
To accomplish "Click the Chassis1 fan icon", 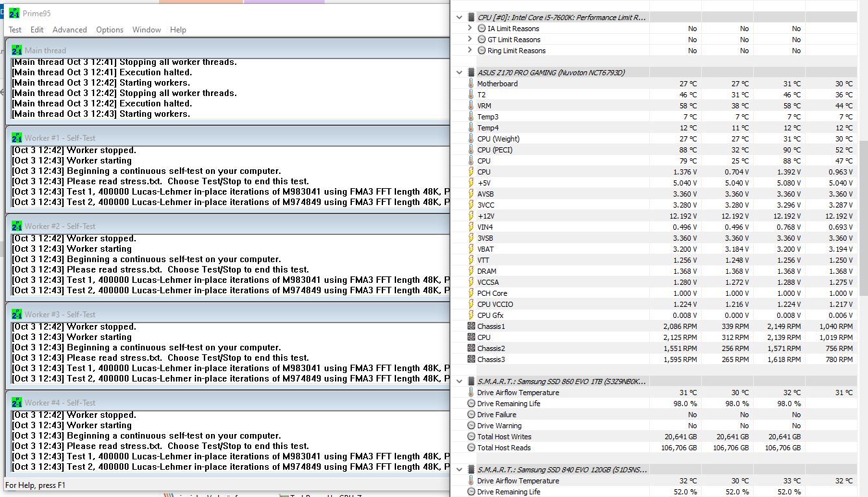I will pyautogui.click(x=471, y=326).
